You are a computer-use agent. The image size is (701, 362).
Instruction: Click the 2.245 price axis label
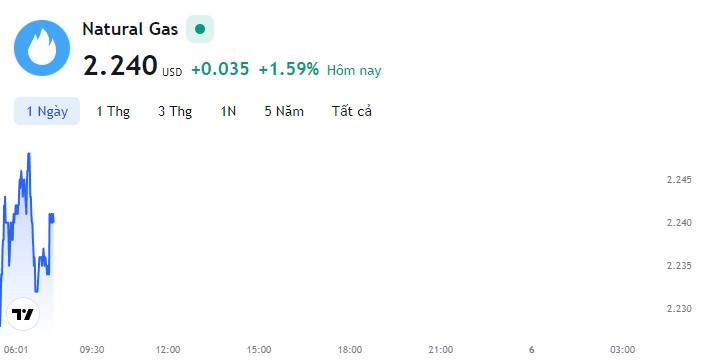coord(679,180)
